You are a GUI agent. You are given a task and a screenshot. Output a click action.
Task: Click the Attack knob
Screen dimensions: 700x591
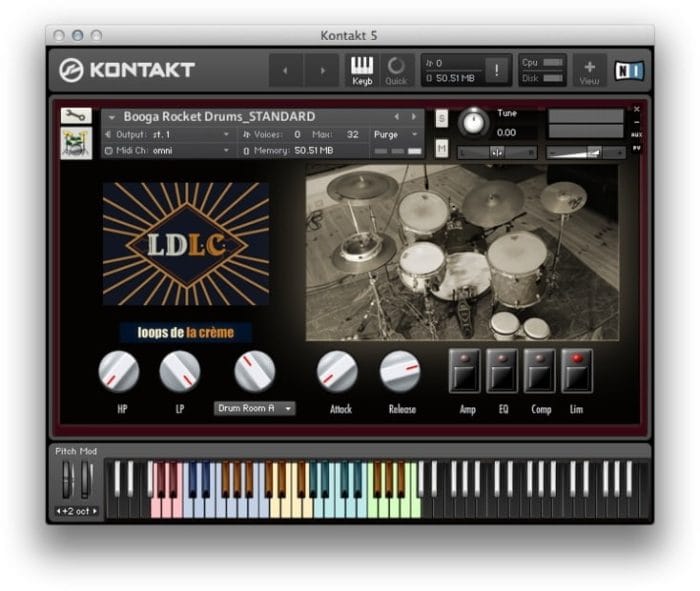coord(337,371)
